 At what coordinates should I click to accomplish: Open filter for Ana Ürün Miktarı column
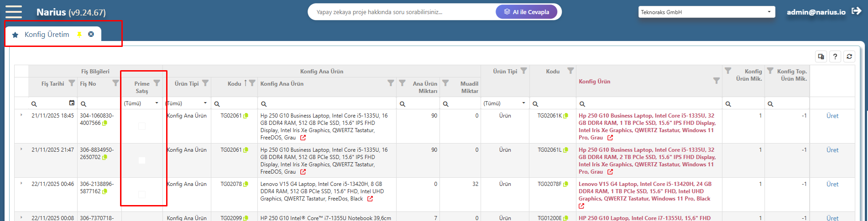pyautogui.click(x=402, y=83)
